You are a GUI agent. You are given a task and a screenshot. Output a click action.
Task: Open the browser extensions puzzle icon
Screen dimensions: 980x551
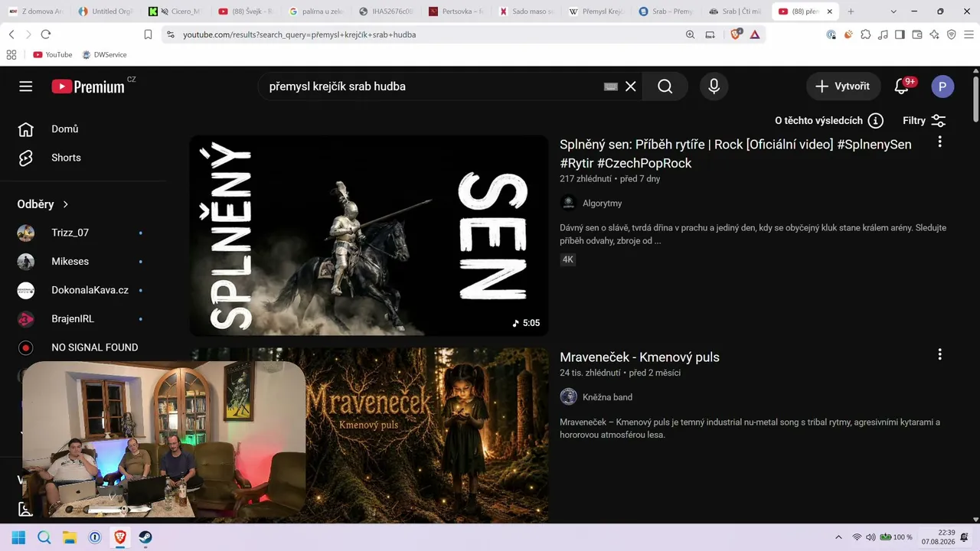click(866, 34)
